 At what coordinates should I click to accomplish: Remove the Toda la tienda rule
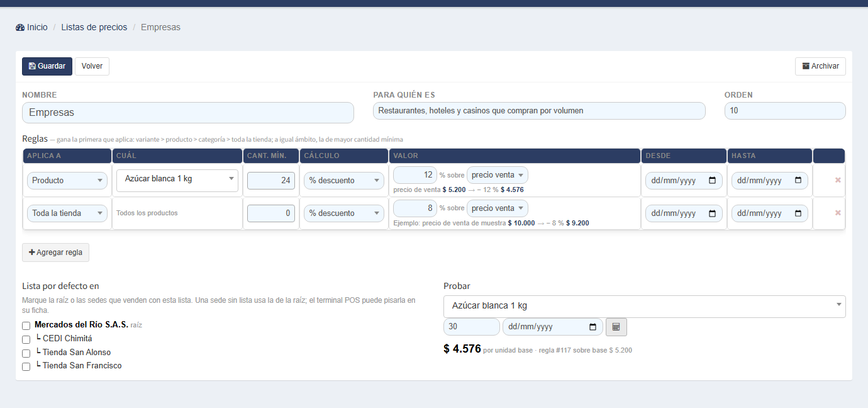(x=838, y=213)
